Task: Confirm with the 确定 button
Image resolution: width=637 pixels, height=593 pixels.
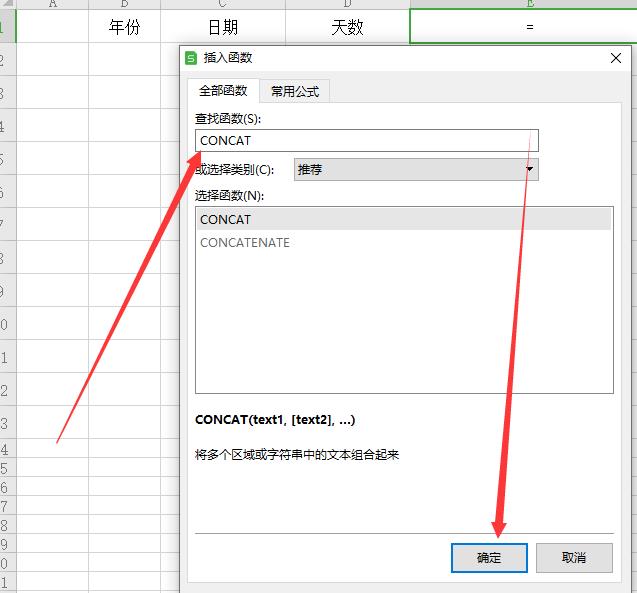Action: (x=489, y=557)
